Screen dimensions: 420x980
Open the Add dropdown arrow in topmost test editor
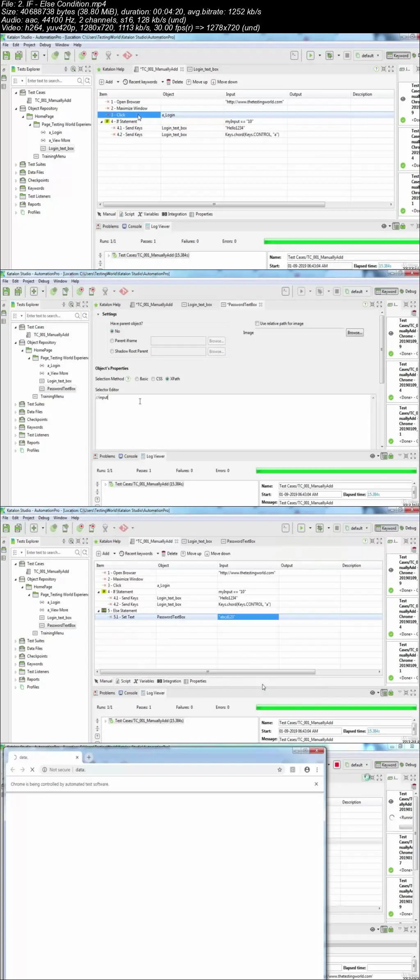click(118, 82)
